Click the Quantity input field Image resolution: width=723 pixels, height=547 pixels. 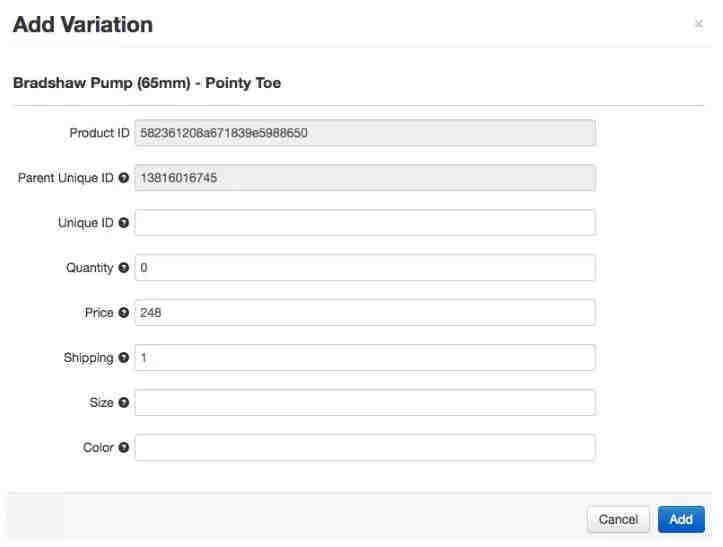[365, 268]
